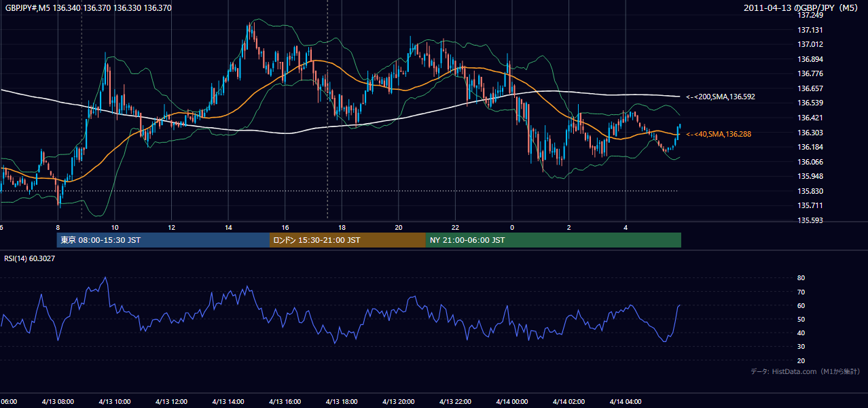
Task: Click the 4/13 14:00 date axis label
Action: (228, 402)
